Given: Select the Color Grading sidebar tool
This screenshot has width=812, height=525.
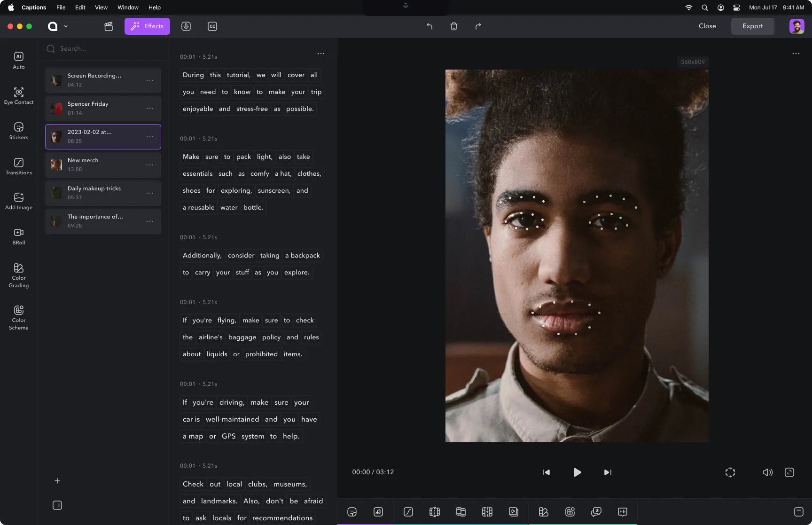Looking at the screenshot, I should point(18,274).
